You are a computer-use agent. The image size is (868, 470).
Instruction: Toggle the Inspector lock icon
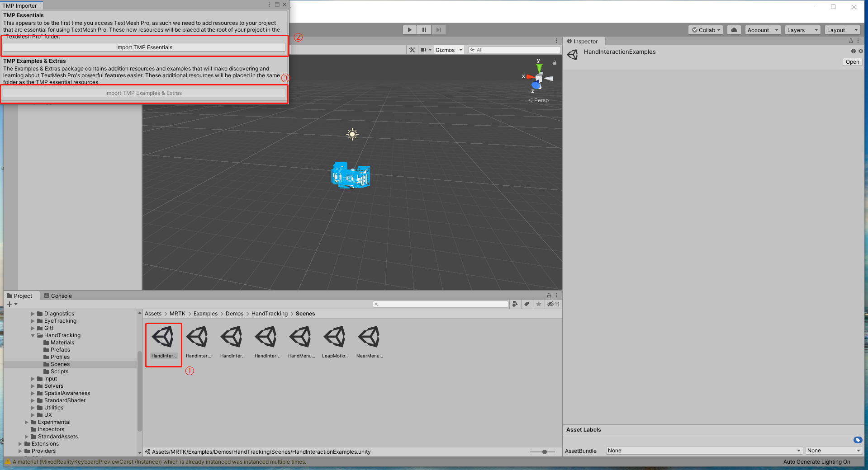point(851,41)
